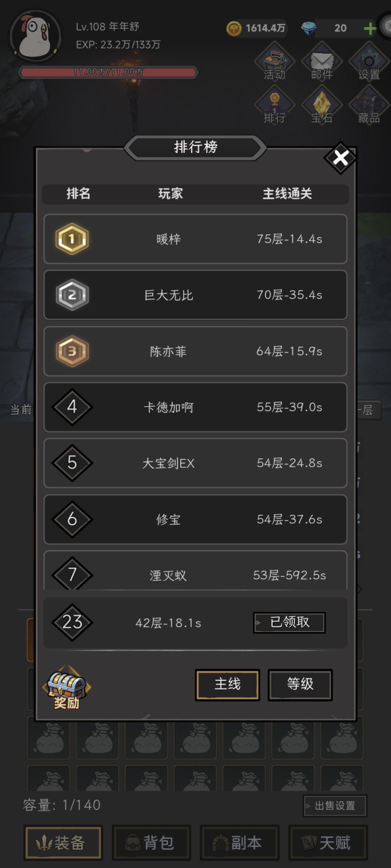Click the green plus to buy diamonds
Screen dimensions: 391x868
[370, 29]
